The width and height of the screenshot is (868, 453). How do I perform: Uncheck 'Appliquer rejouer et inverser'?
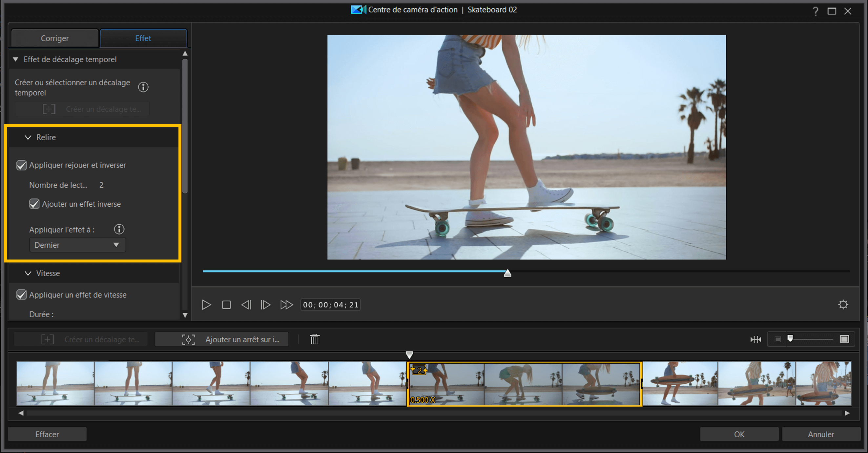[x=21, y=165]
